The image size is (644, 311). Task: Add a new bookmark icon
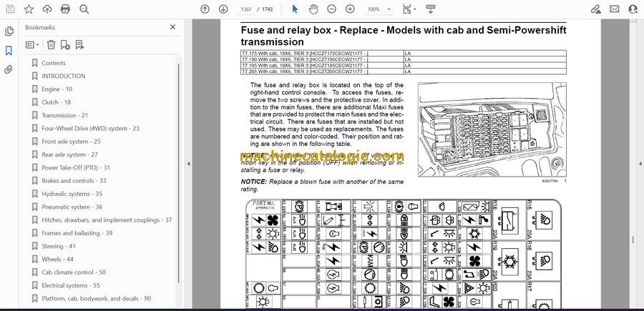(65, 45)
